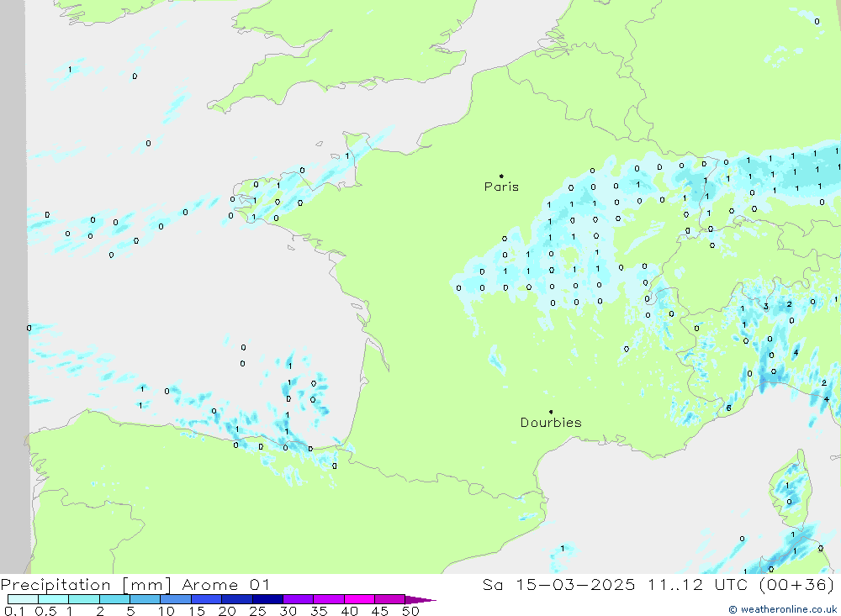Click the '(00+36)' forecast run text

[x=797, y=584]
